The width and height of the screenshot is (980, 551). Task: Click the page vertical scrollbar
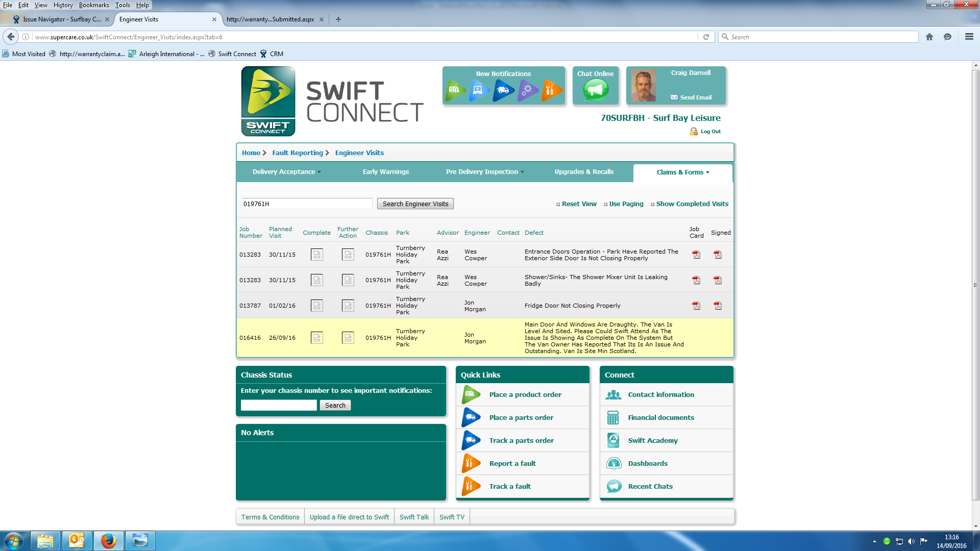click(975, 286)
